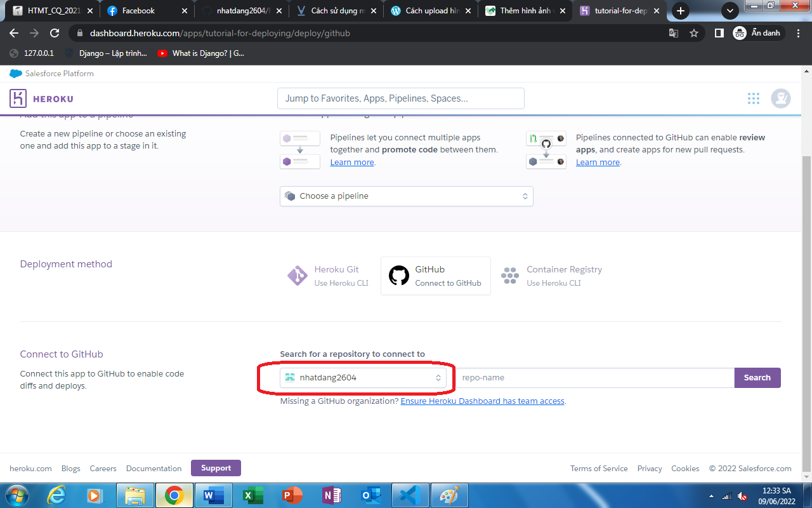812x508 pixels.
Task: Open the Cookies footer link
Action: tap(685, 469)
